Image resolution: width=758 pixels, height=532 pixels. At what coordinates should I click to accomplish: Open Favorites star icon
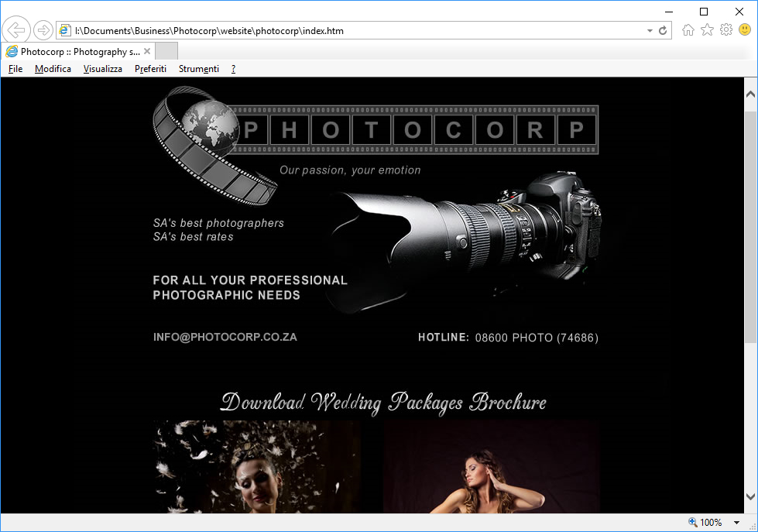(707, 30)
